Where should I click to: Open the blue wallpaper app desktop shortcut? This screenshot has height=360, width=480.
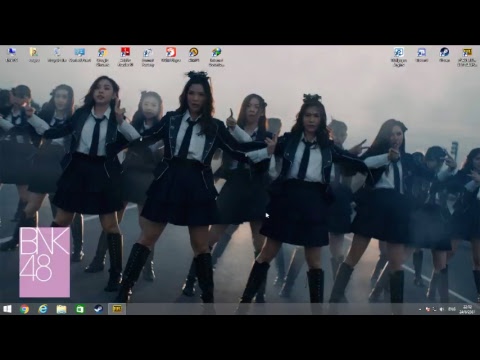[x=399, y=57]
